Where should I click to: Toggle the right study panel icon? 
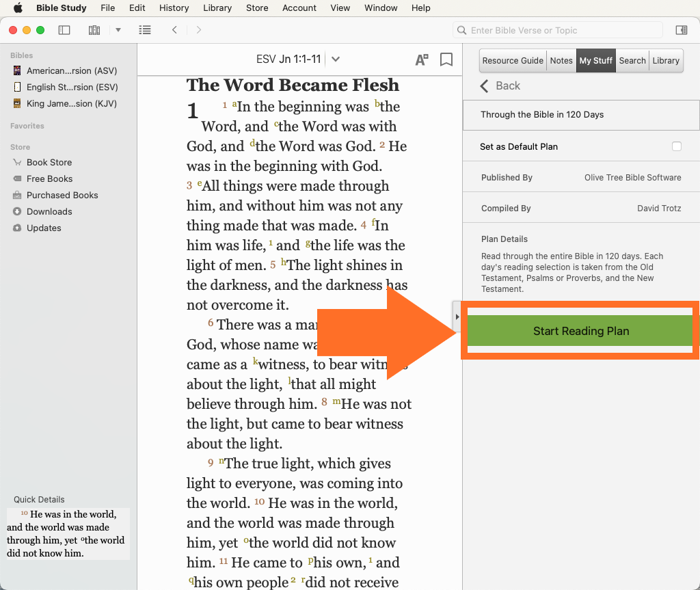(681, 30)
